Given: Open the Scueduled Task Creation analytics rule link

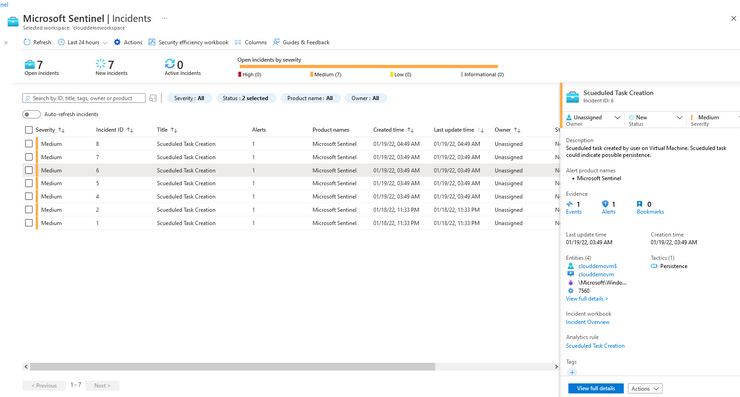Looking at the screenshot, I should click(595, 346).
